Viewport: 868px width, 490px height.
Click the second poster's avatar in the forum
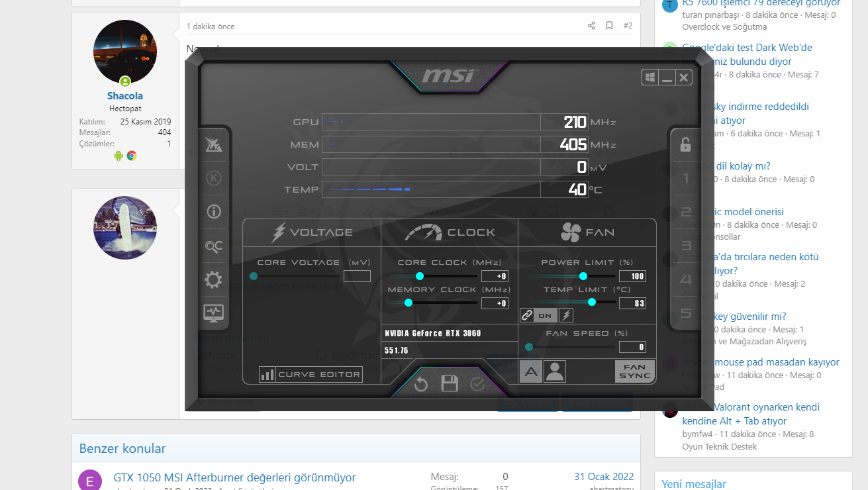[x=125, y=228]
